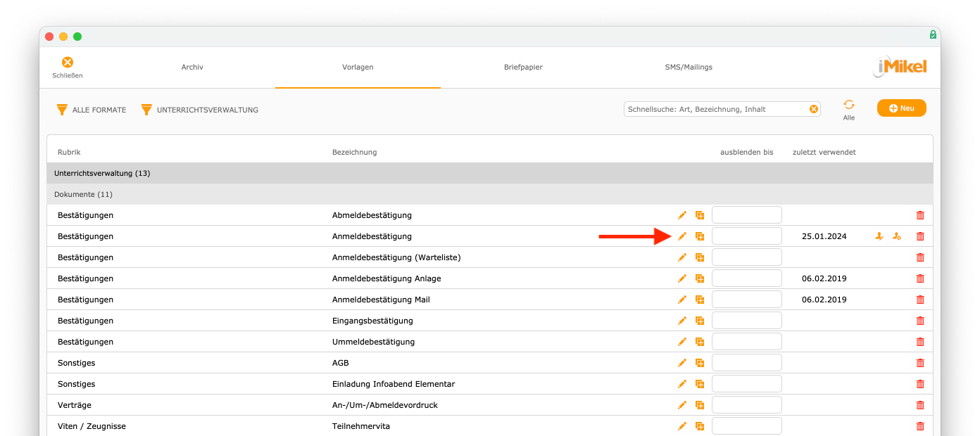Edit the Ummeldebestätigung template

[682, 342]
